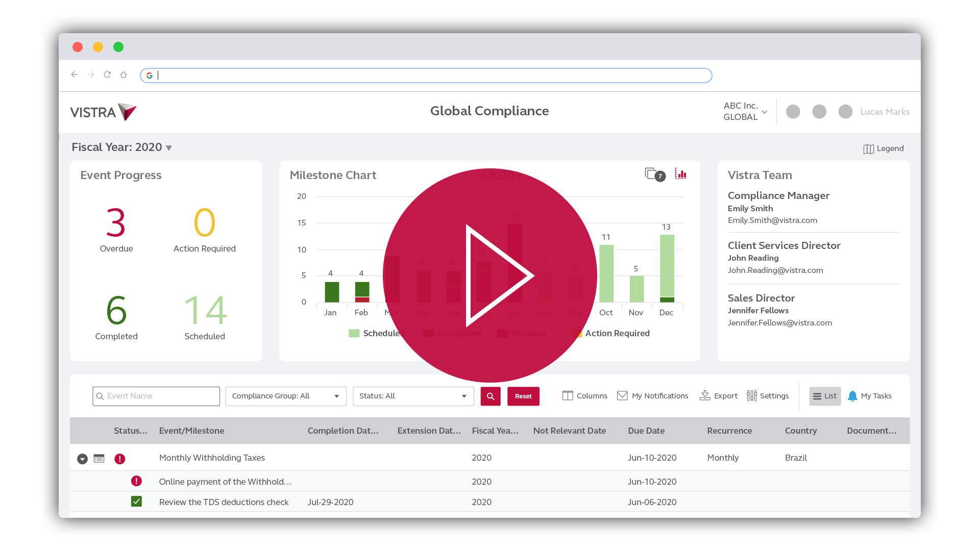Switch to List view
980x551 pixels.
[825, 396]
